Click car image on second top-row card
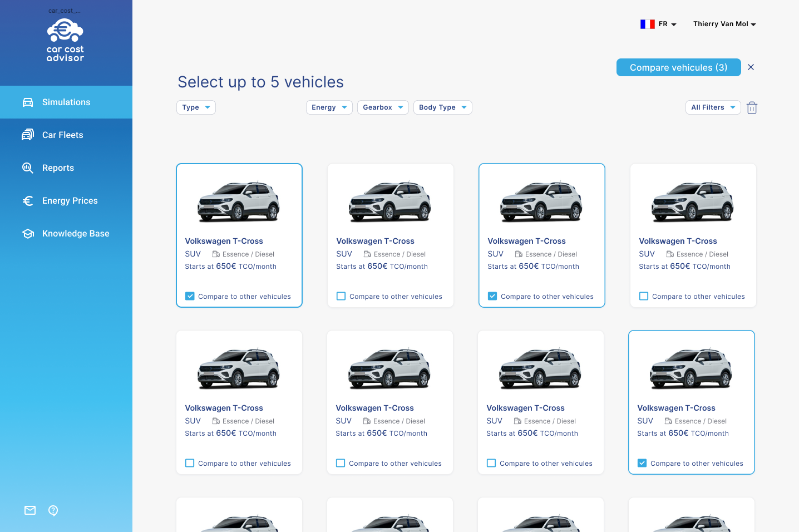This screenshot has height=532, width=799. point(390,201)
